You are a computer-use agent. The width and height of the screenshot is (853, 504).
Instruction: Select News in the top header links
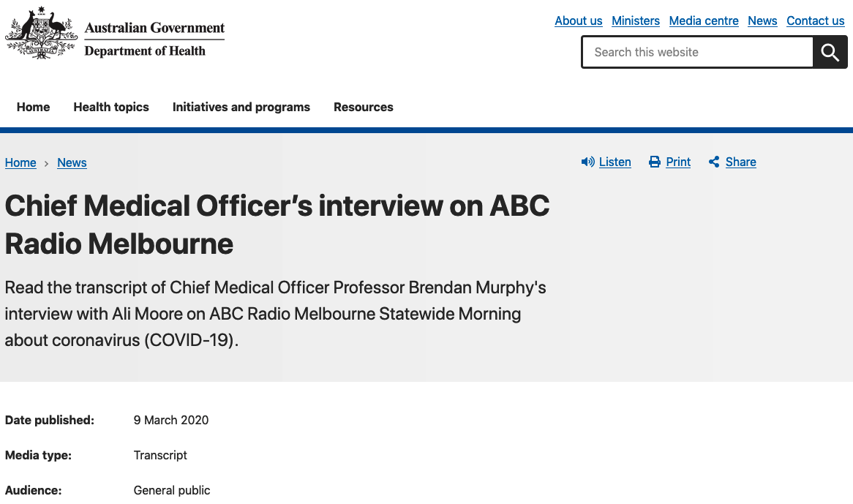[x=762, y=20]
